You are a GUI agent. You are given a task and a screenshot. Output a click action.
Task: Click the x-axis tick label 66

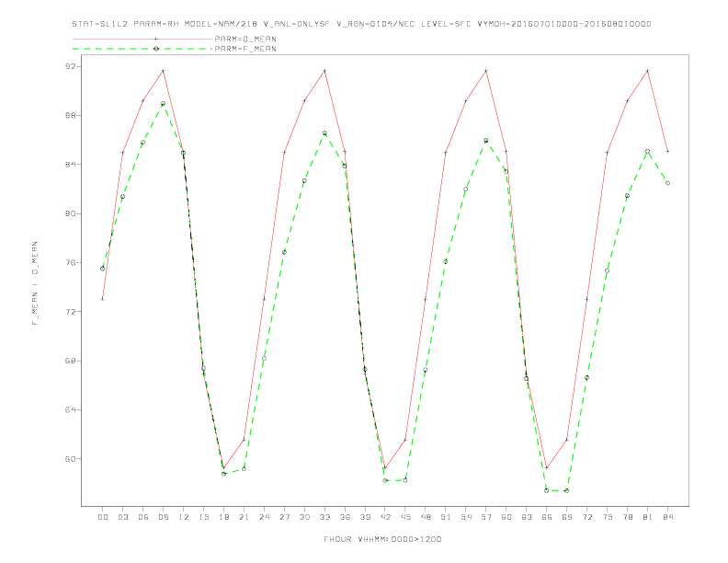point(547,517)
